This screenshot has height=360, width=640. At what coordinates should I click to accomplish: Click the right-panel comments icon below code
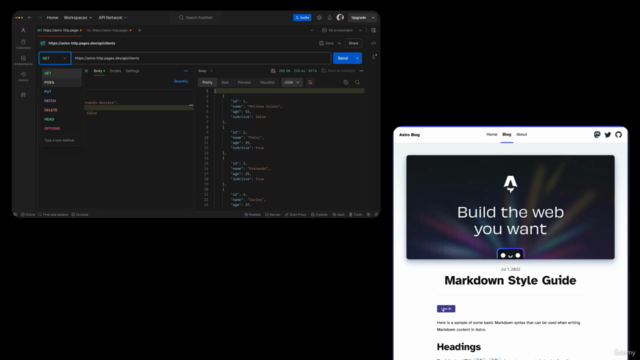click(374, 57)
